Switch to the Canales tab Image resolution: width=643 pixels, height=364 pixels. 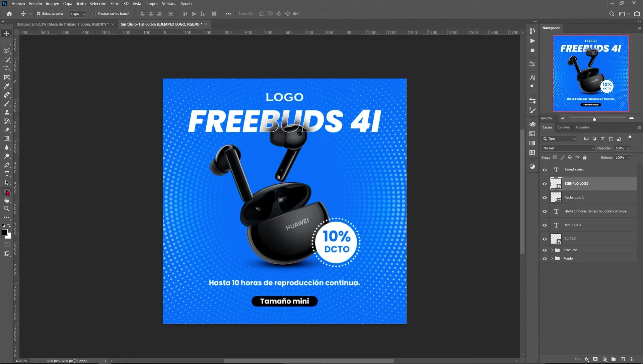pyautogui.click(x=563, y=127)
